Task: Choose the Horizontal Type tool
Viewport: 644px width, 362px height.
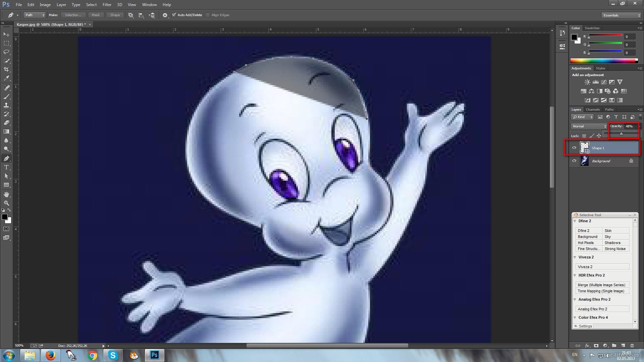Action: coord(6,167)
